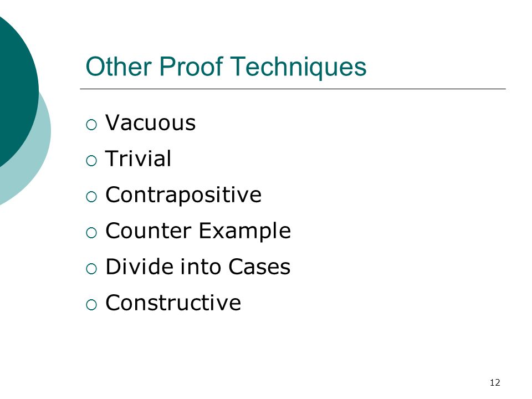Click the bullet circle beside Divide into Cases

91,269
